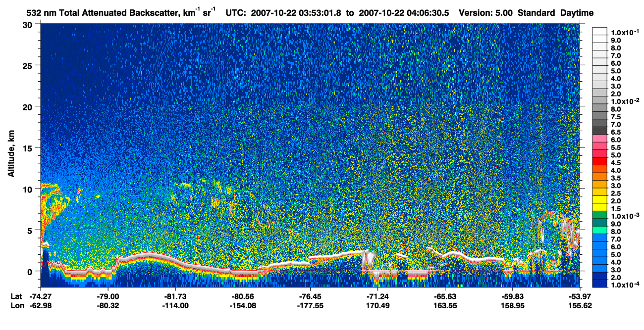
Task: Click the colorbar label '1.0x10-1'
Action: tap(625, 32)
